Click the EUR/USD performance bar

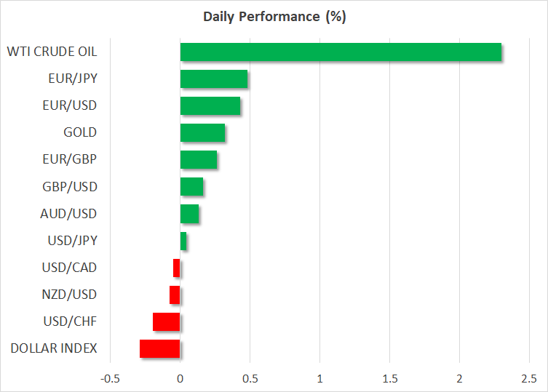210,105
